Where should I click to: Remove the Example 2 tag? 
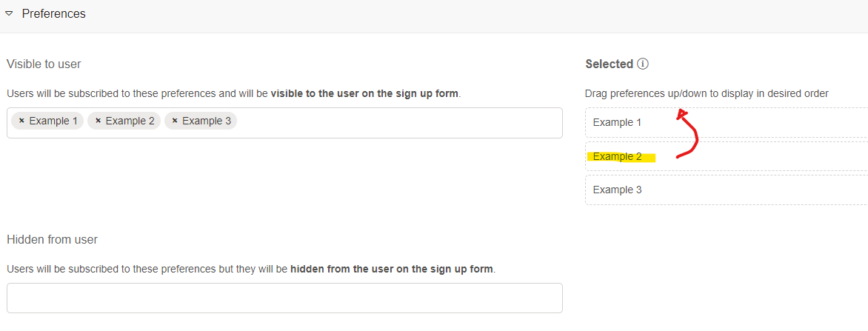coord(98,121)
